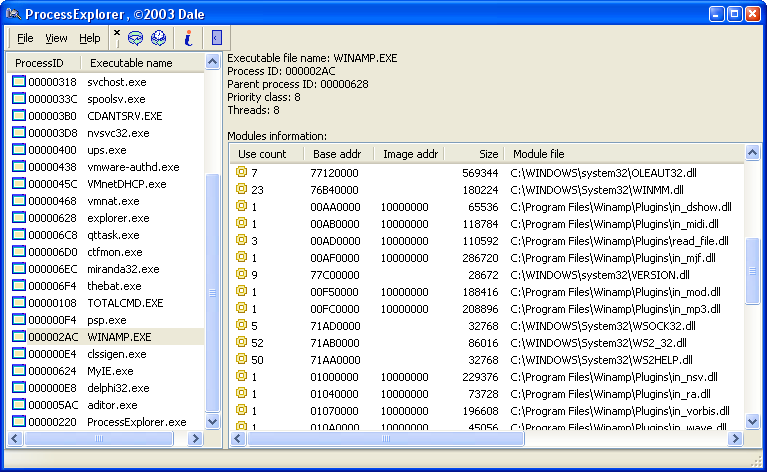Select the clssigen.exe process name
767x472 pixels.
click(x=116, y=354)
